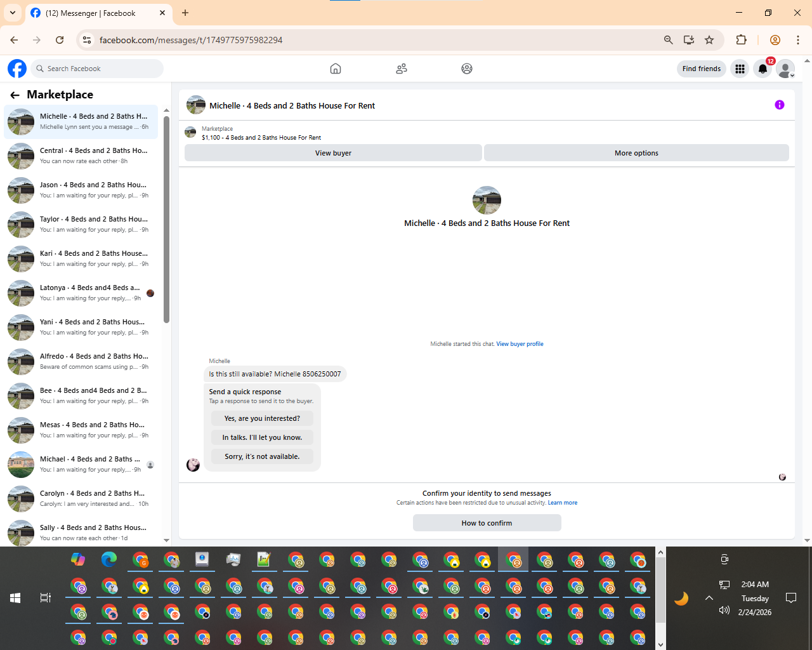Go back using the Marketplace back arrow
812x650 pixels.
[x=15, y=95]
